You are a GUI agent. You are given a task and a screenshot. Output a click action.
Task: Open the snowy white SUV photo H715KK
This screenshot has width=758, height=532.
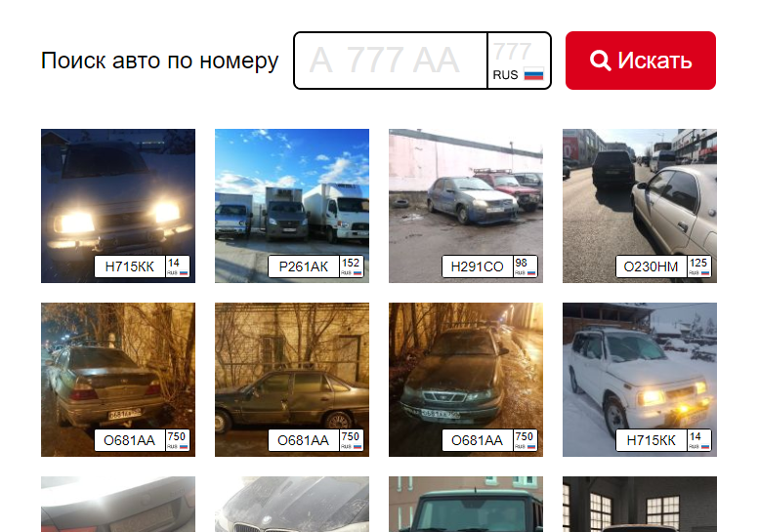click(x=640, y=380)
